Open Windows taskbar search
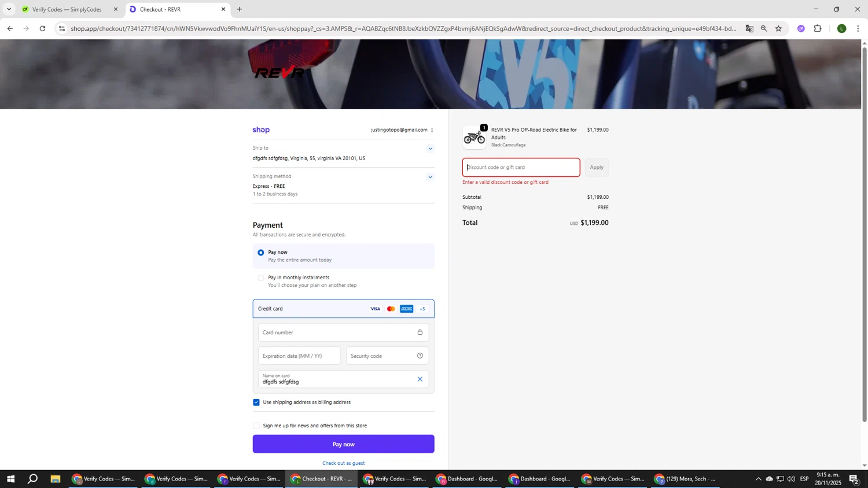Image resolution: width=868 pixels, height=488 pixels. (x=33, y=479)
